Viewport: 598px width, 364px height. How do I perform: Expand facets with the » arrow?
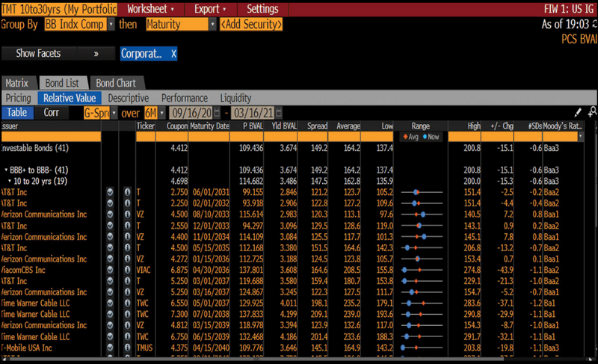click(96, 54)
